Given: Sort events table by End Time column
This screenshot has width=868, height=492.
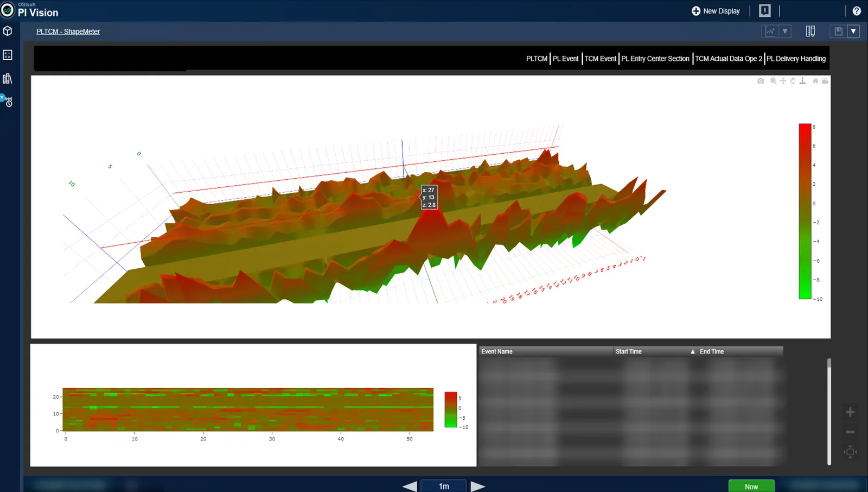Looking at the screenshot, I should coord(741,351).
